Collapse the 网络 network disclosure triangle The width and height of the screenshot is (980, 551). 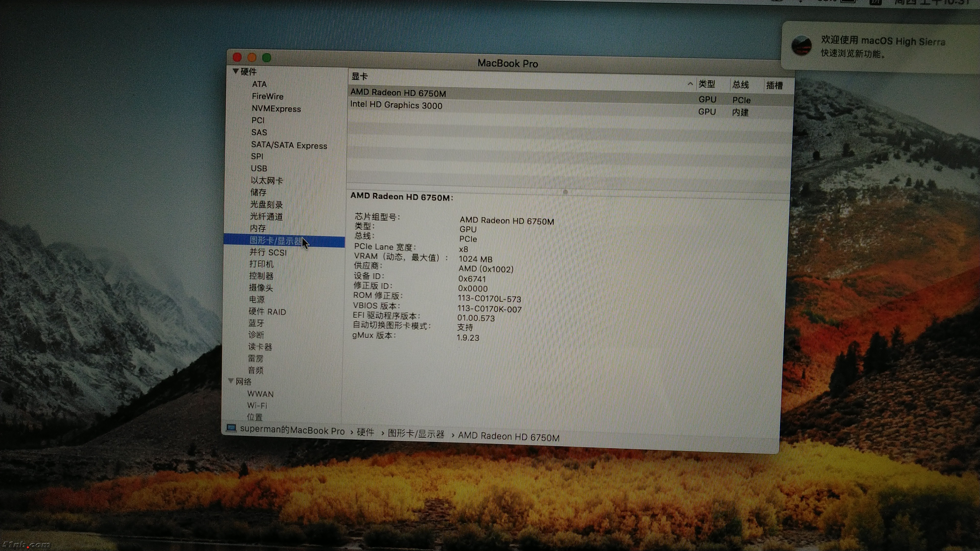(230, 381)
